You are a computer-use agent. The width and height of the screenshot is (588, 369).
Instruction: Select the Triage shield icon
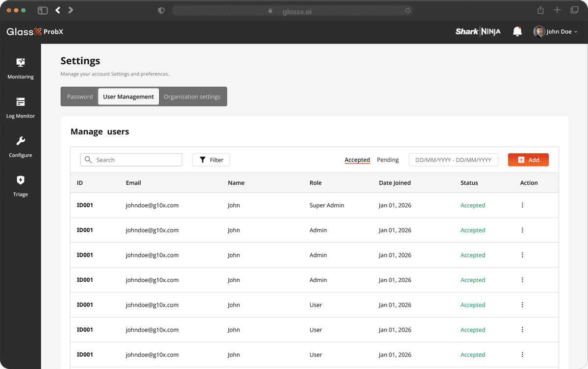click(x=20, y=185)
